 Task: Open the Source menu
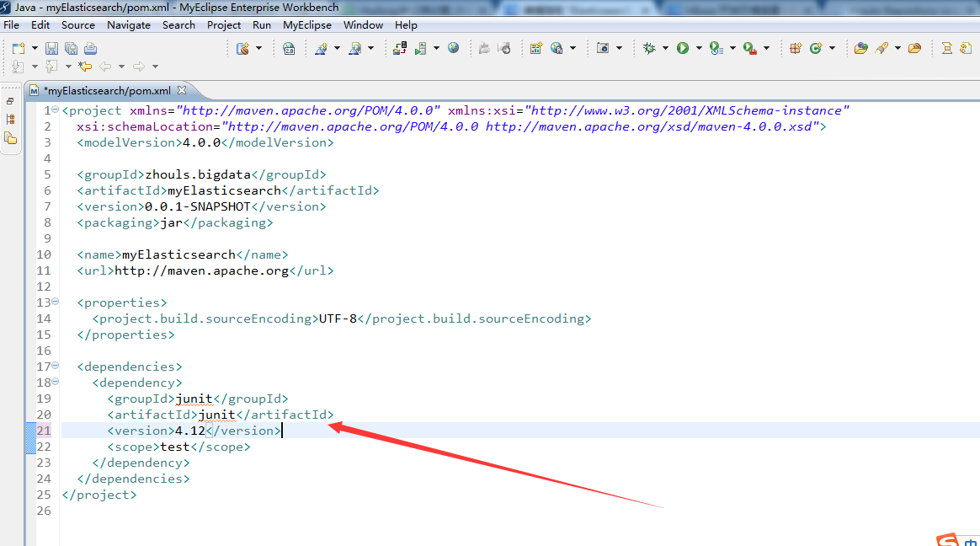(x=78, y=25)
